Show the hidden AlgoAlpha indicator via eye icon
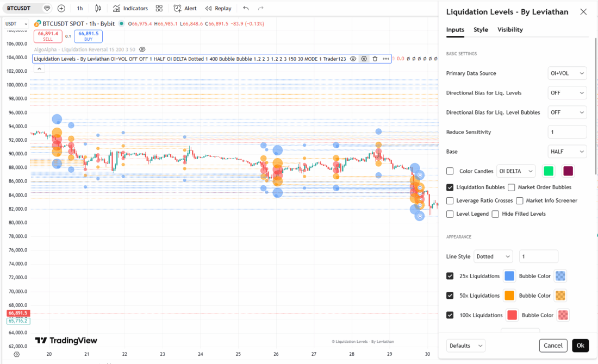 click(142, 49)
